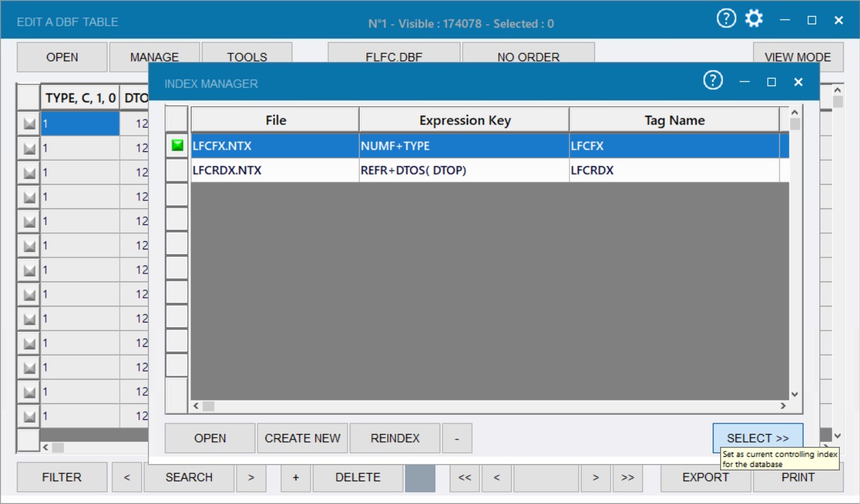
Task: Click TYPE, C, 1, 0 column header
Action: point(80,98)
